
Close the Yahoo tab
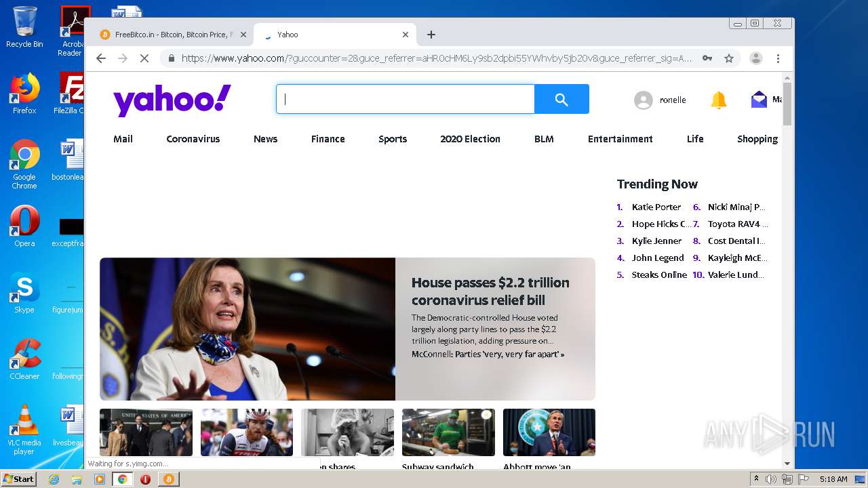pyautogui.click(x=406, y=35)
